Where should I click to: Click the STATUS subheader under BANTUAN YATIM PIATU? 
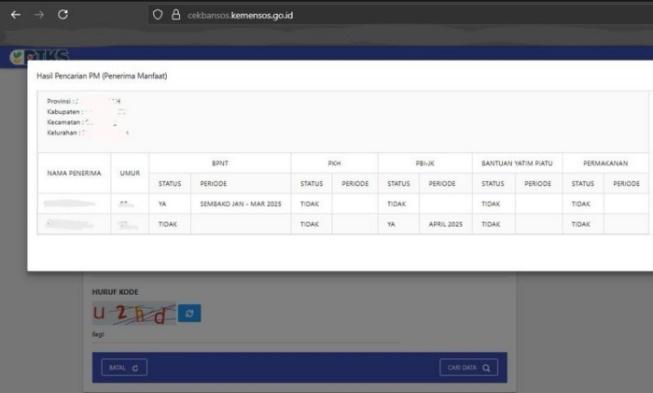493,184
